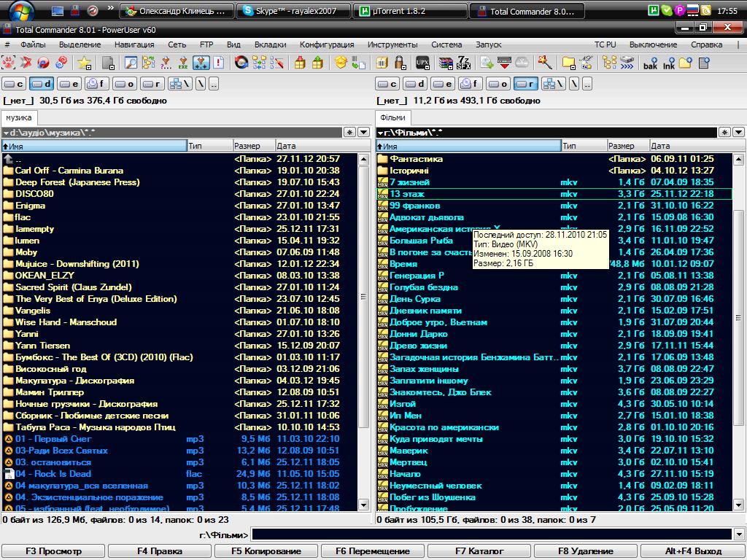This screenshot has height=560, width=747.
Task: Click the magic wand toolbar icon
Action: [544, 62]
